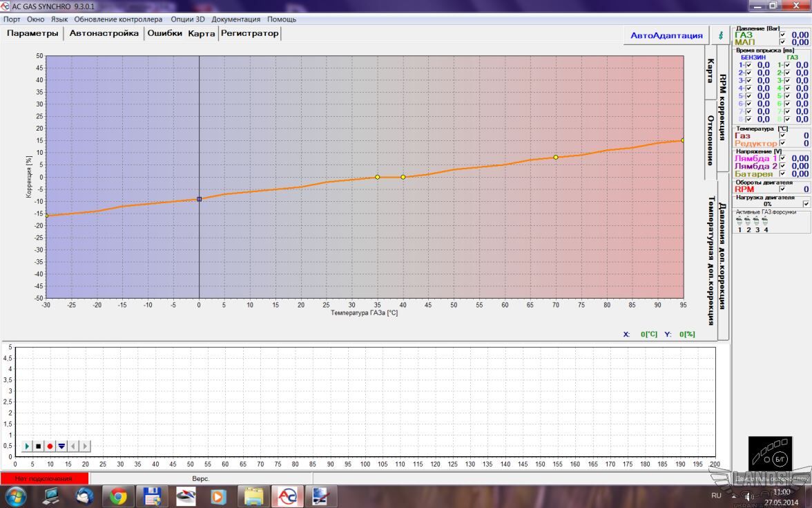Stop recording with the black square button
The width and height of the screenshot is (812, 508).
click(39, 446)
